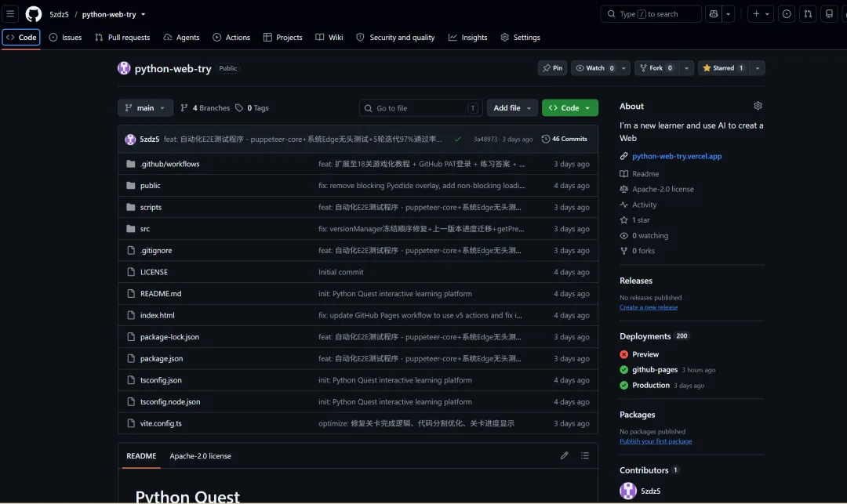Pin this repository
This screenshot has height=504, width=847.
[552, 68]
